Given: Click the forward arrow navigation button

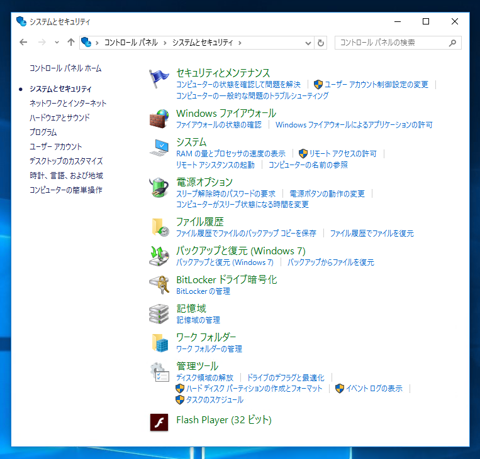Looking at the screenshot, I should click(x=42, y=42).
